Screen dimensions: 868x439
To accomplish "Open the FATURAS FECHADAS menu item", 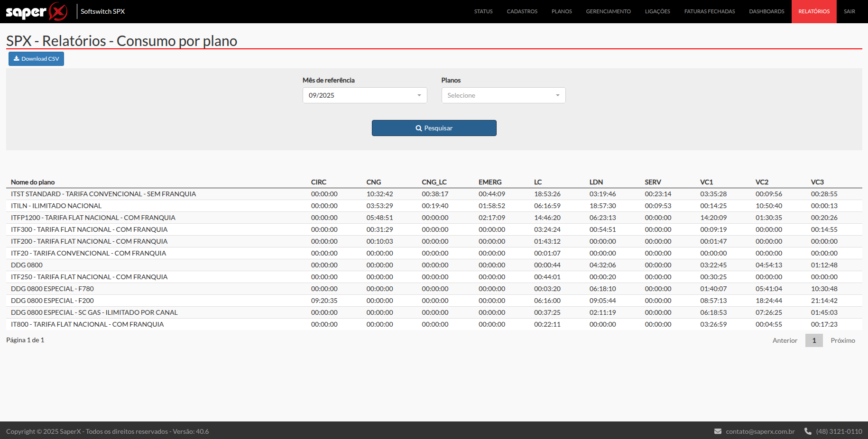I will tap(710, 11).
